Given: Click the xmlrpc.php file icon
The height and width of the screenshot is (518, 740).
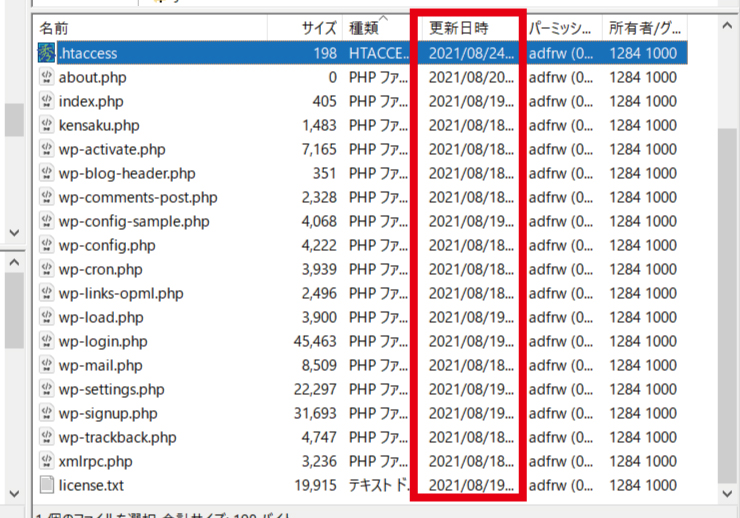Looking at the screenshot, I should click(47, 461).
